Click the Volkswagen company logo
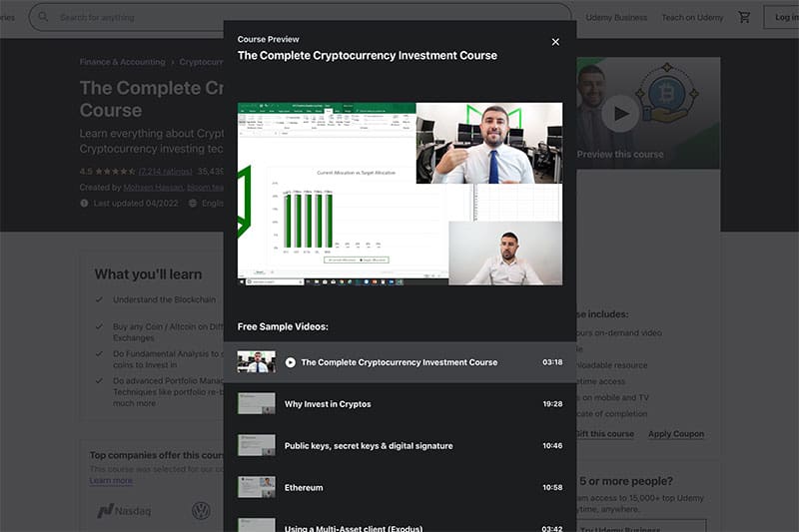The height and width of the screenshot is (532, 799). 201,511
